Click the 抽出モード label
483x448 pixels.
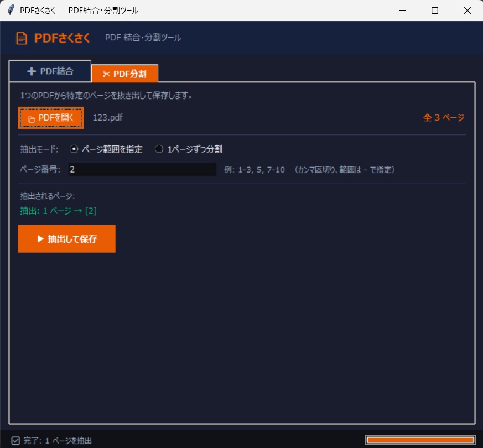(x=39, y=149)
